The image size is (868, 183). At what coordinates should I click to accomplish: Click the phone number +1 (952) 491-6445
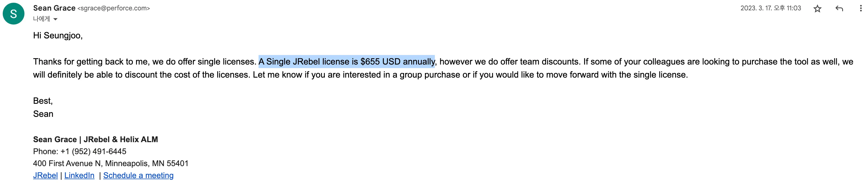[x=93, y=151]
